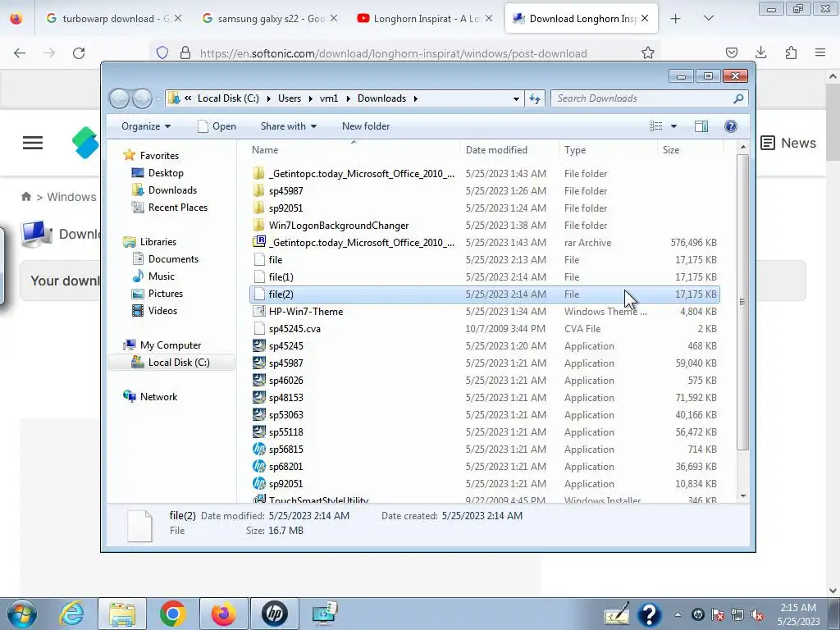Click the search magnifier in Search Downloads

738,98
